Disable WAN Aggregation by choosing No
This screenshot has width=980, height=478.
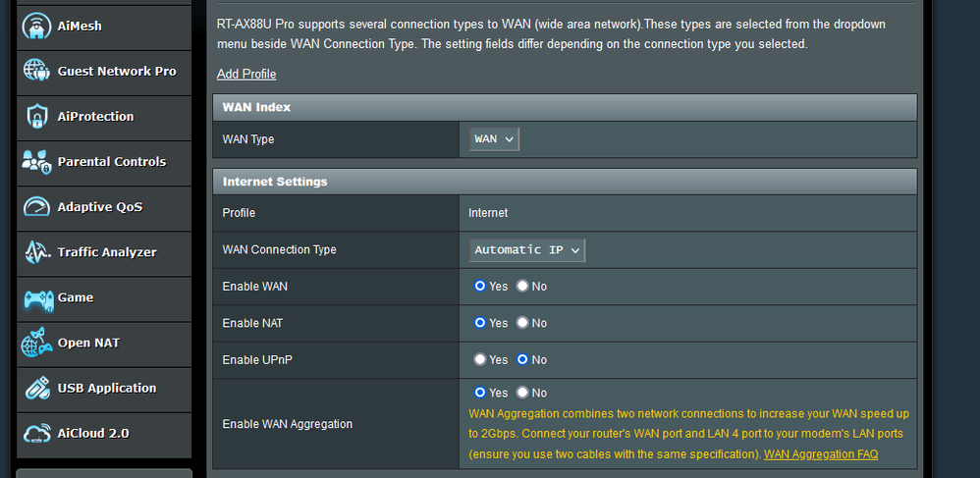(x=522, y=393)
